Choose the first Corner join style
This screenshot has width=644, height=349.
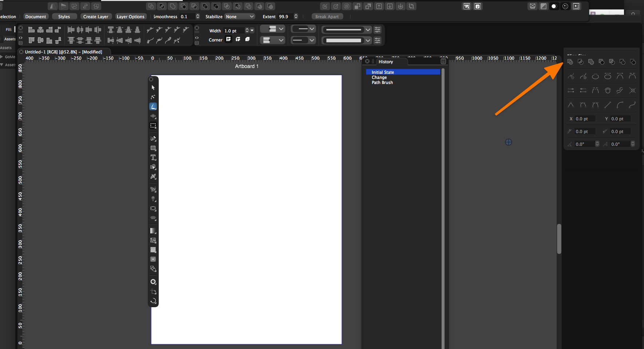click(229, 39)
